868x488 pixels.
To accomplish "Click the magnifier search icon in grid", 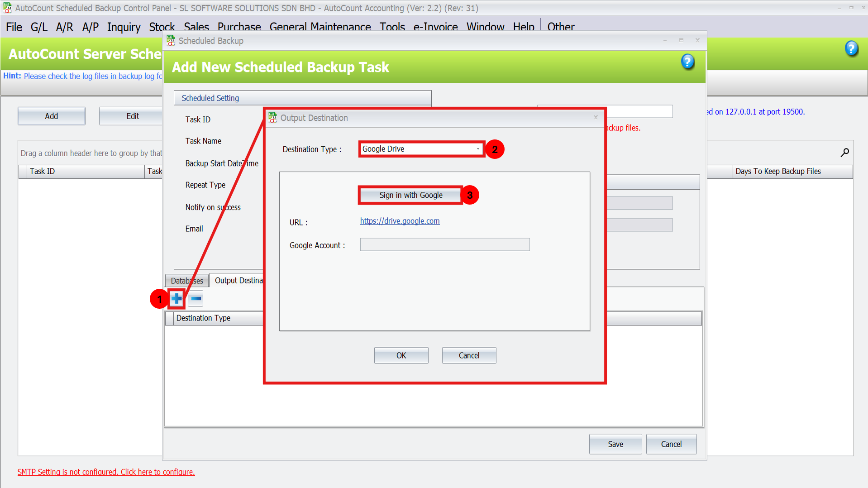I will pos(844,153).
